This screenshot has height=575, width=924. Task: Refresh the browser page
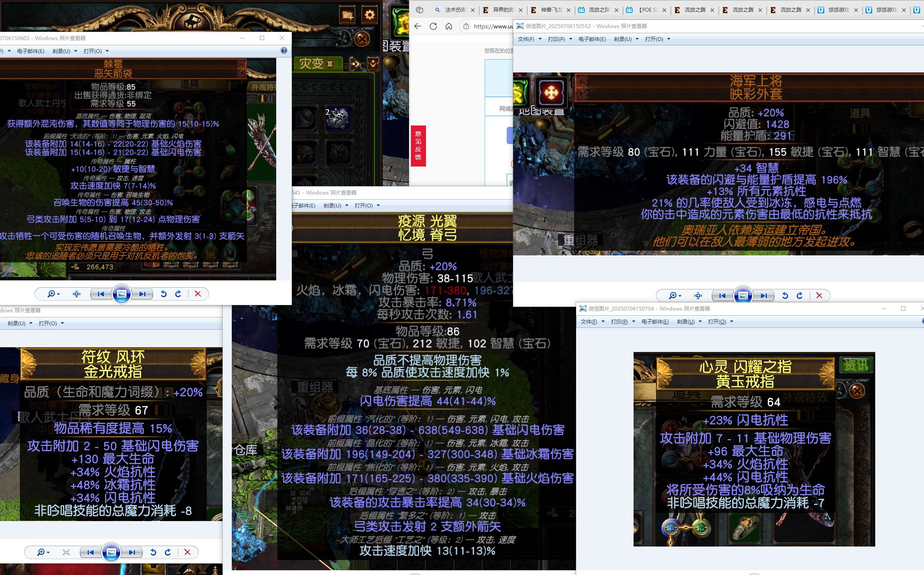tap(433, 26)
